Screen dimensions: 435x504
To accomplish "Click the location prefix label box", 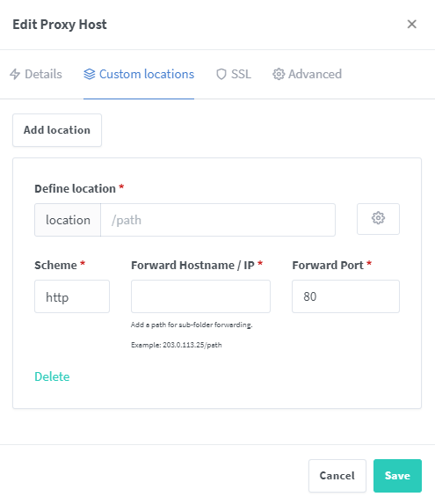I will coord(68,220).
